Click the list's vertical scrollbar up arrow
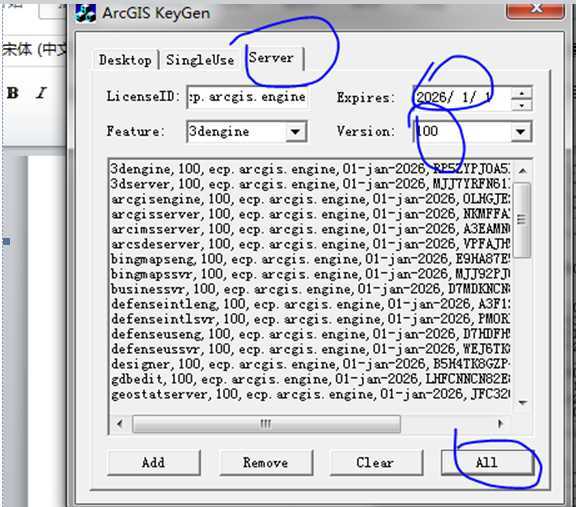576x507 pixels. tap(522, 171)
